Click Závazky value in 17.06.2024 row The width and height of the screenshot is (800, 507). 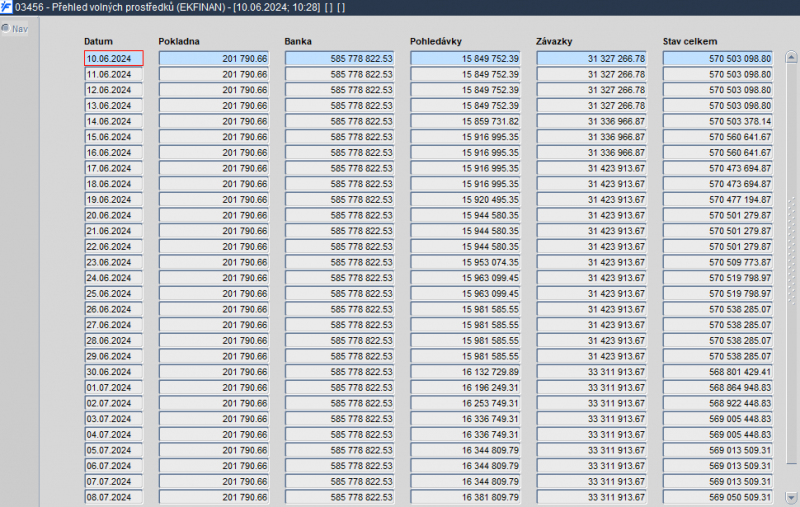coord(591,168)
